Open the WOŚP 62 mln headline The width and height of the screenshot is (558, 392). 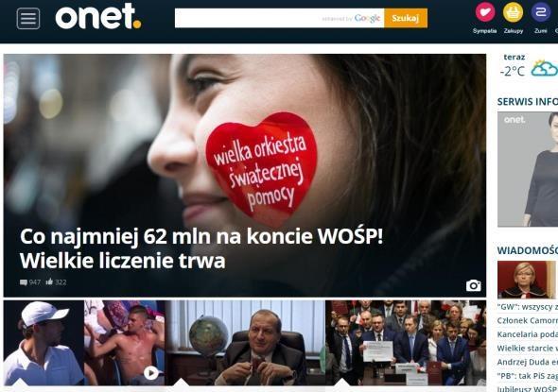(201, 248)
